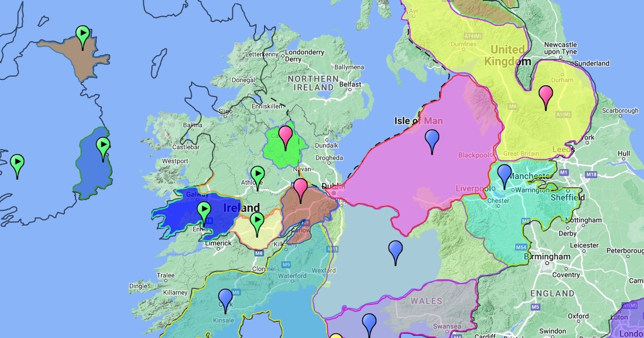Image resolution: width=644 pixels, height=338 pixels.
Task: Open blue pin near Cork
Action: pyautogui.click(x=225, y=299)
